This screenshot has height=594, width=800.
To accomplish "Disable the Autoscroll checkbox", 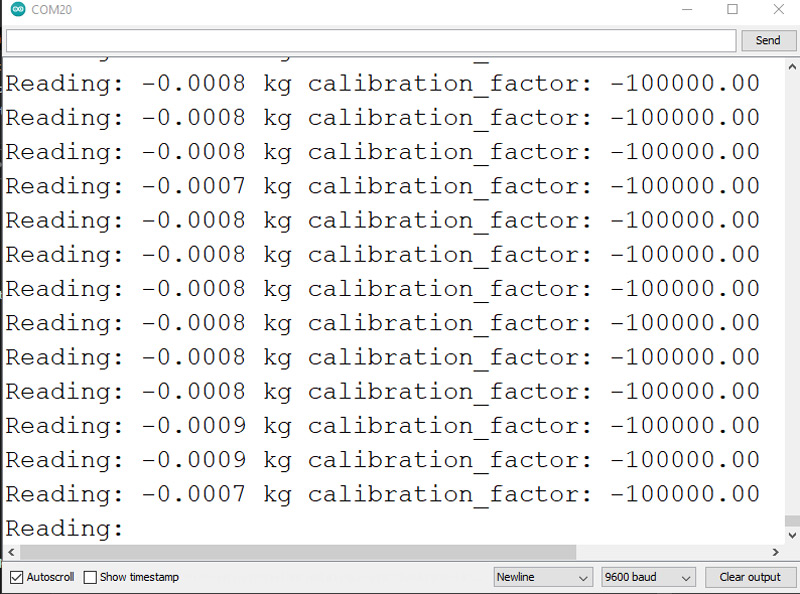I will tap(17, 577).
